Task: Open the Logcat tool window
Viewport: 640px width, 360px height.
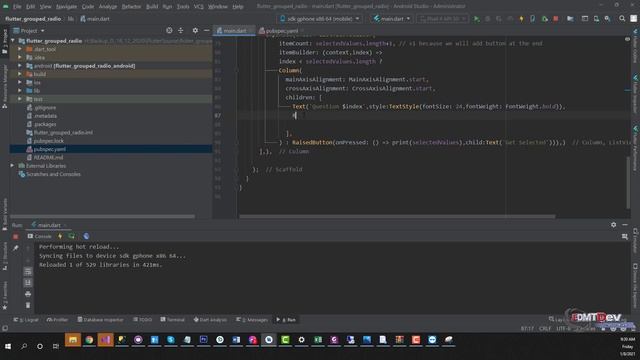Action: 26,320
